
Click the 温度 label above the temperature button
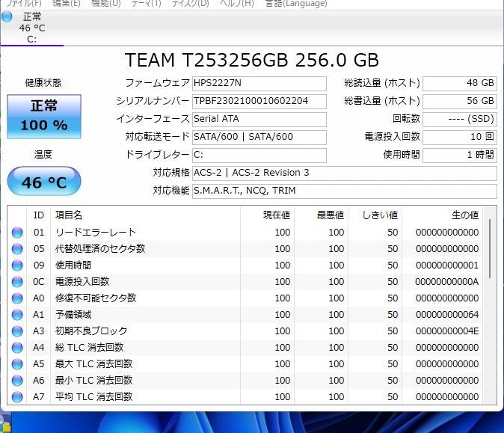click(43, 155)
